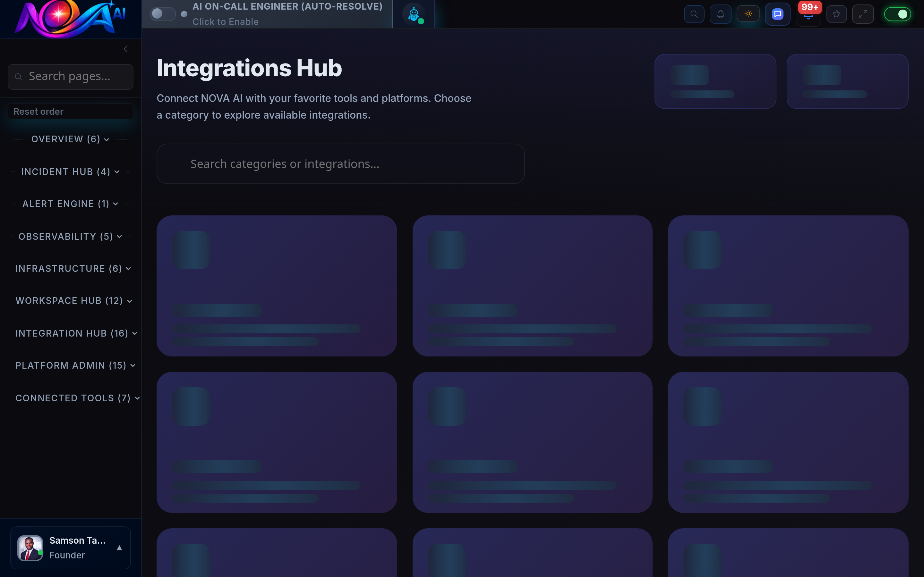Click the Reset order button
The image size is (924, 577).
click(x=70, y=111)
